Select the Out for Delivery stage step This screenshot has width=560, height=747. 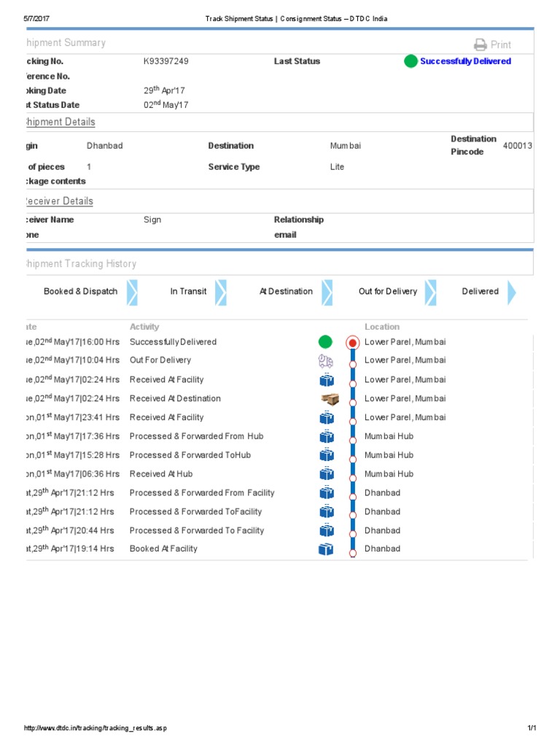388,292
